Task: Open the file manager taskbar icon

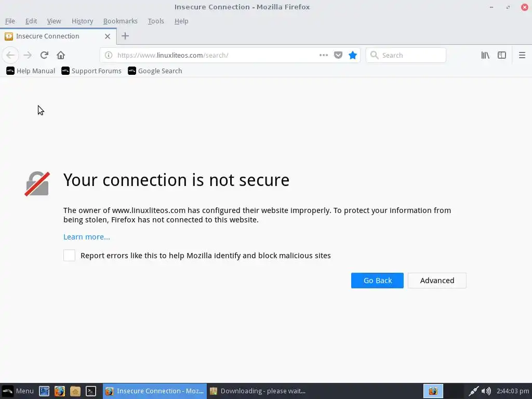Action: point(75,391)
